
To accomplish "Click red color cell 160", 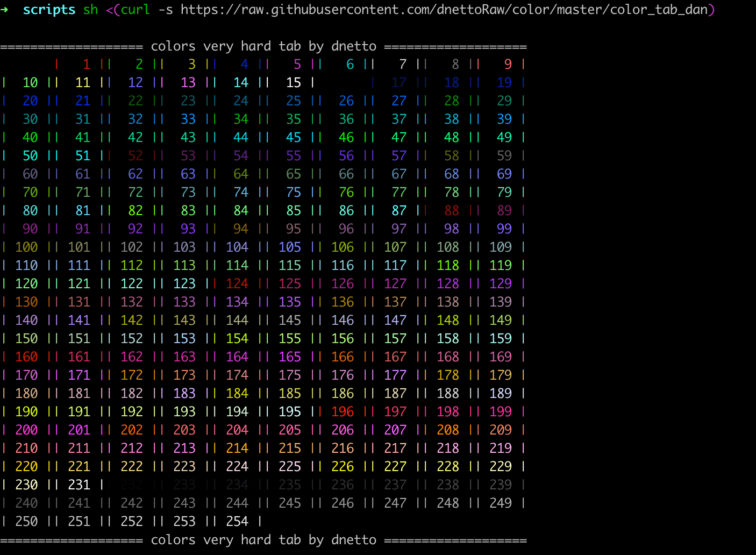I will [x=26, y=357].
